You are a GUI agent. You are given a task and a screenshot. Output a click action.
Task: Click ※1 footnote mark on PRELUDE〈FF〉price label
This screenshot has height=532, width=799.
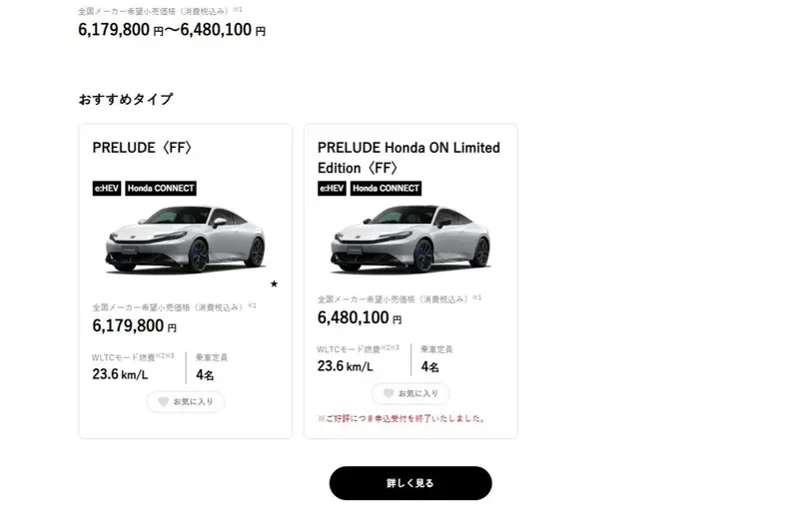click(x=253, y=306)
